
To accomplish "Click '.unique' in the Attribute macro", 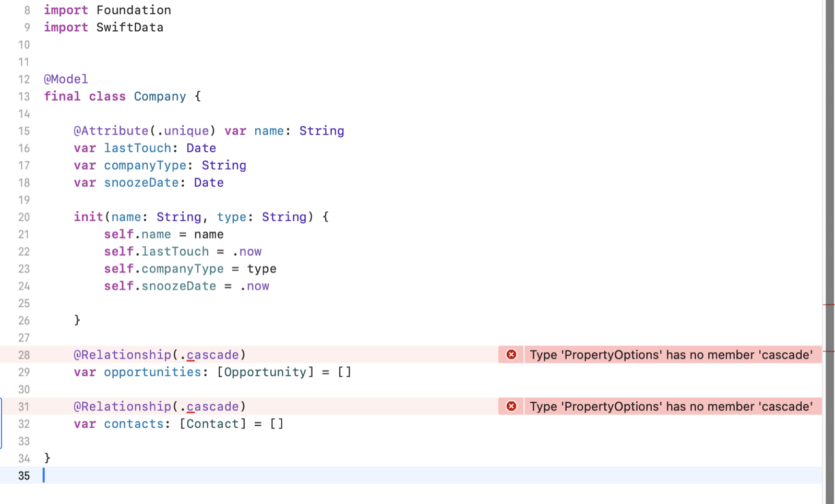I will coord(183,131).
